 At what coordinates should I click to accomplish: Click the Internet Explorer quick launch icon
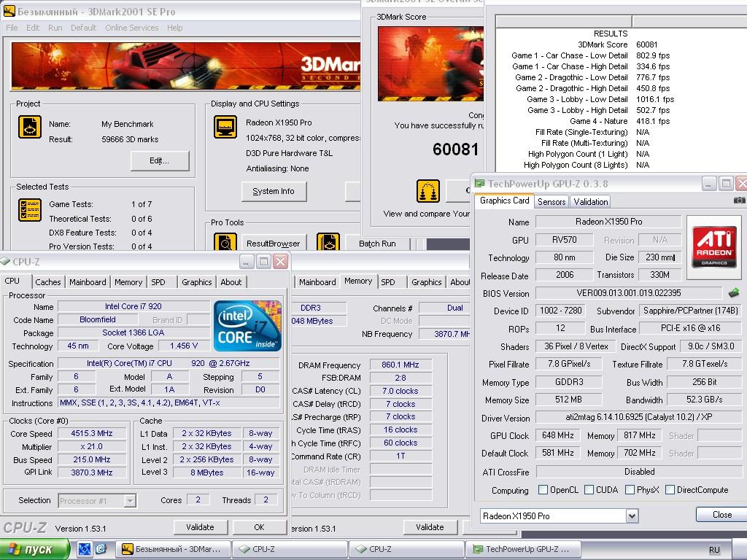point(101,549)
